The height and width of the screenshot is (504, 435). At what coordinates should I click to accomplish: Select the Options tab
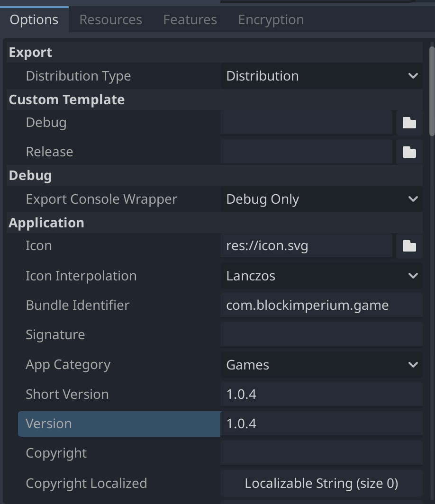tap(34, 19)
